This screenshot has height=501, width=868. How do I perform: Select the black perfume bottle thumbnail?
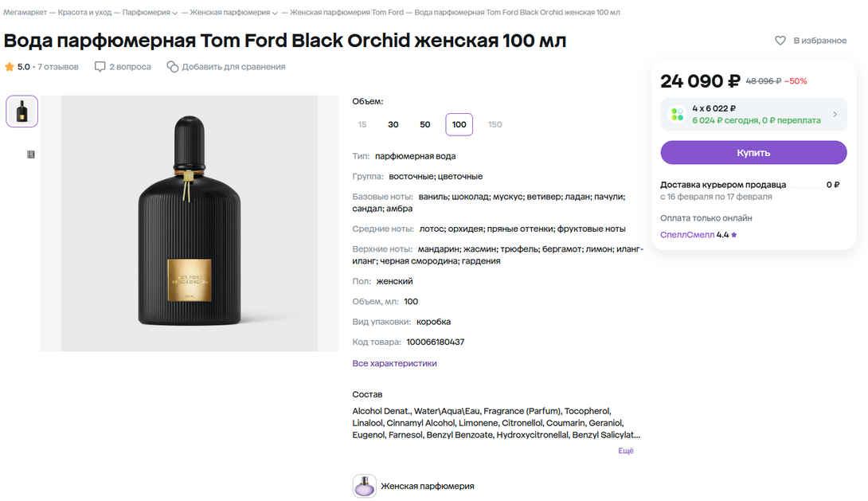(x=22, y=112)
